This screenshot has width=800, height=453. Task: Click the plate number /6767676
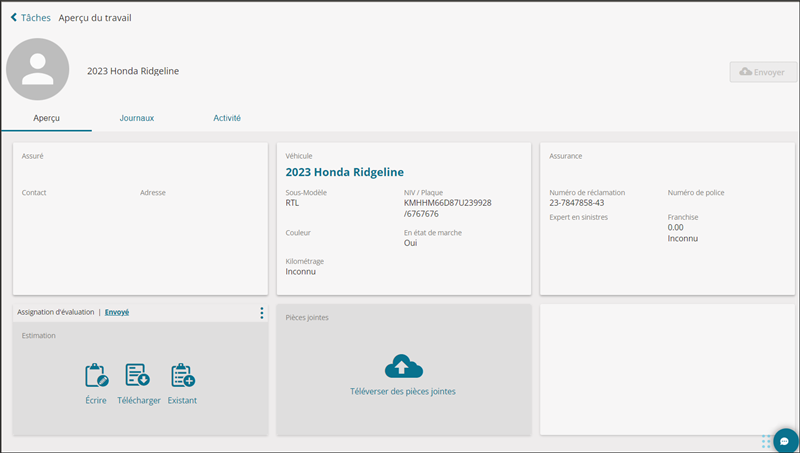point(421,214)
